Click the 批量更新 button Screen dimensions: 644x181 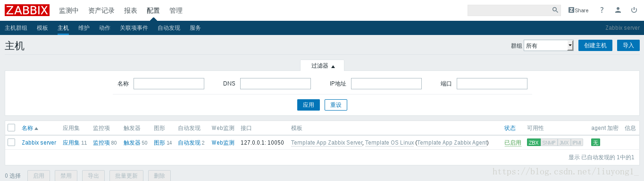pyautogui.click(x=126, y=176)
